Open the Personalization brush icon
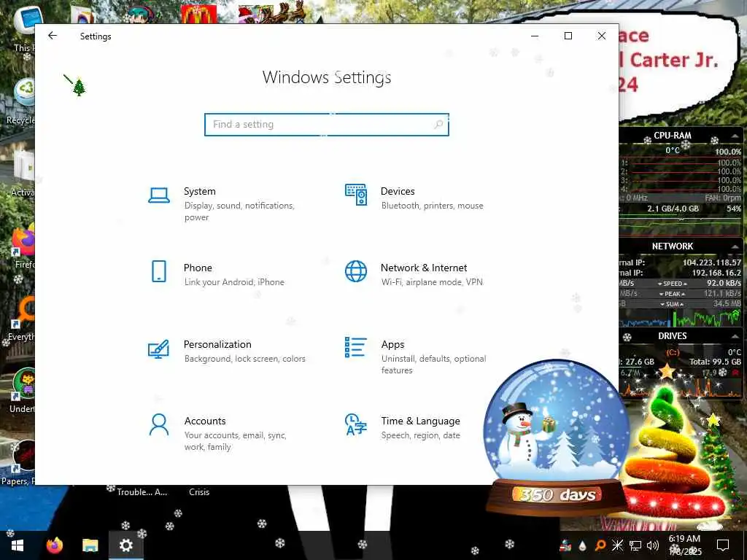Viewport: 747px width, 560px height. [x=158, y=349]
